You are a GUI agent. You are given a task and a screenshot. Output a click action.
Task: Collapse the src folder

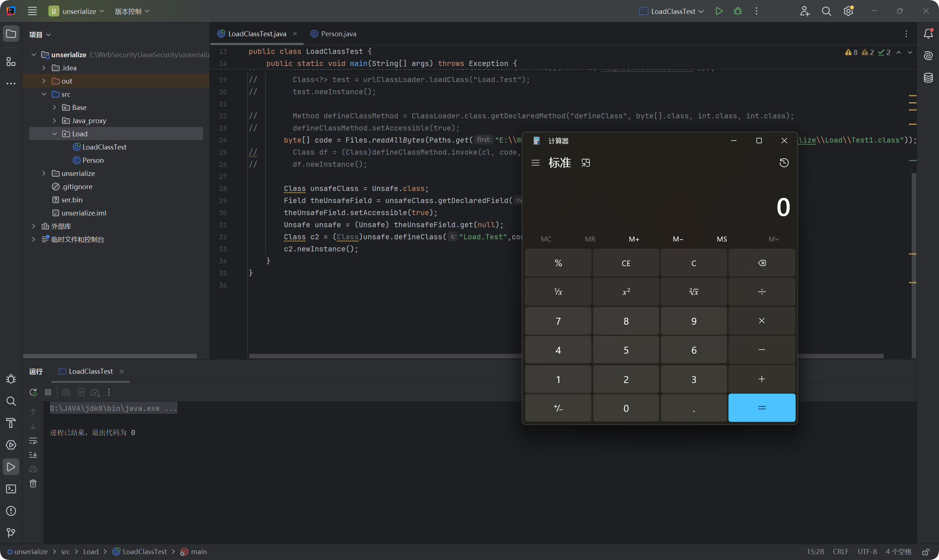(44, 94)
